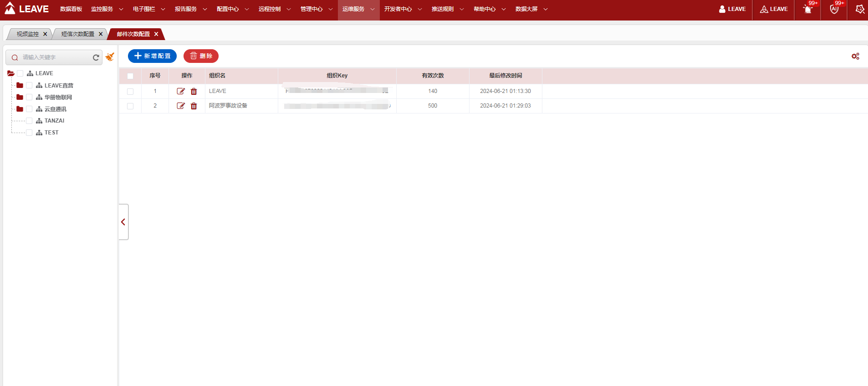Switch to the 视频监控 tab
Screen dimensions: 868x386
[x=28, y=34]
